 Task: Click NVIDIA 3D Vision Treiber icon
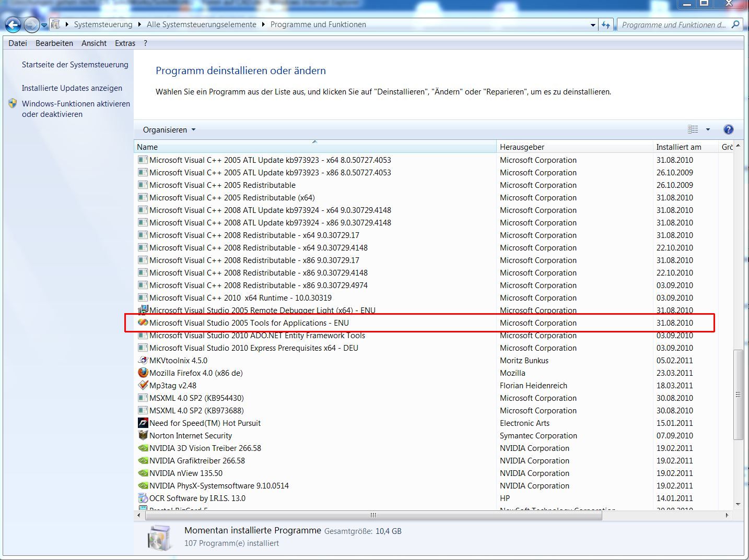(x=143, y=448)
